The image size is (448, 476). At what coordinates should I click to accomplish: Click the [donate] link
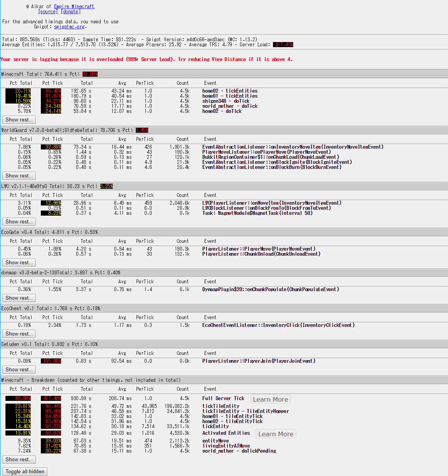click(x=70, y=12)
